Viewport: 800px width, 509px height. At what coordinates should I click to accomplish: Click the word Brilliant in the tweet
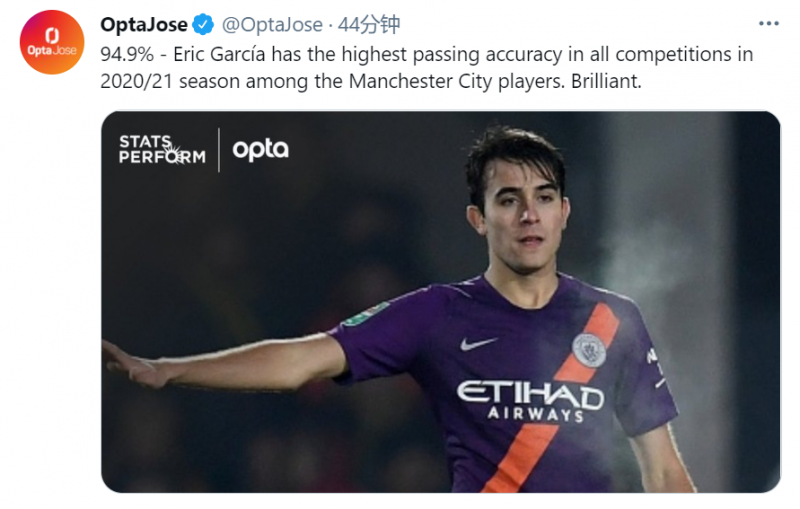click(x=606, y=80)
